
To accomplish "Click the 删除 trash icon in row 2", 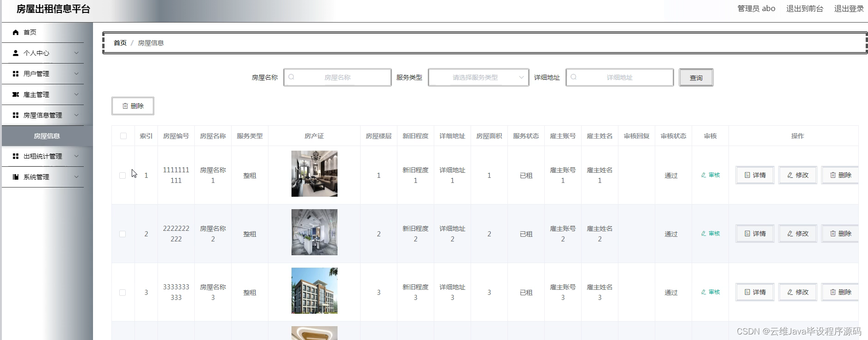I will click(833, 234).
